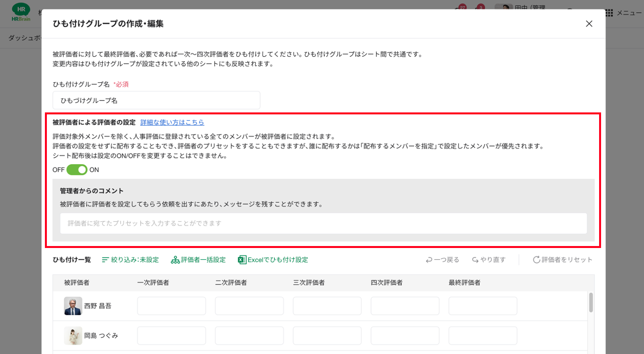Click the ひも付け一覧 heading
This screenshot has height=354, width=644.
pos(72,260)
